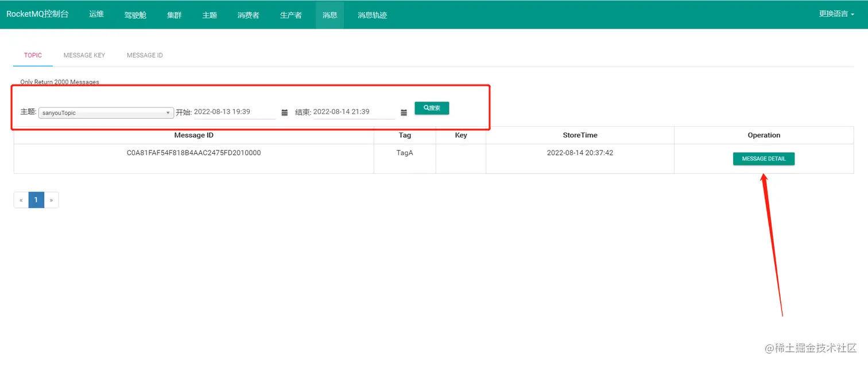Go to next page with » button

pos(51,200)
